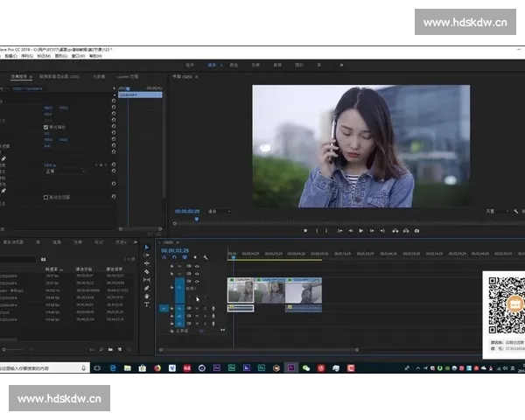
Task: Switch to the Audio Clip Mixer tab
Action: pyautogui.click(x=59, y=77)
